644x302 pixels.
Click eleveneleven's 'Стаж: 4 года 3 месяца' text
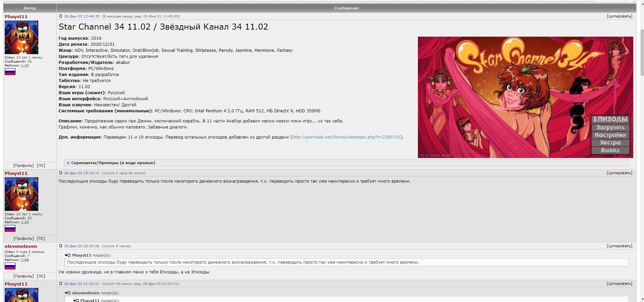point(24,252)
